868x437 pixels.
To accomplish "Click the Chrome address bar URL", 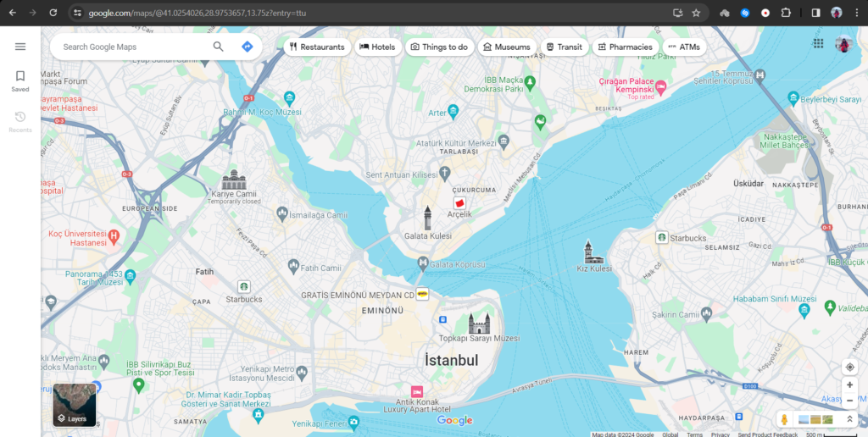I will pos(198,13).
